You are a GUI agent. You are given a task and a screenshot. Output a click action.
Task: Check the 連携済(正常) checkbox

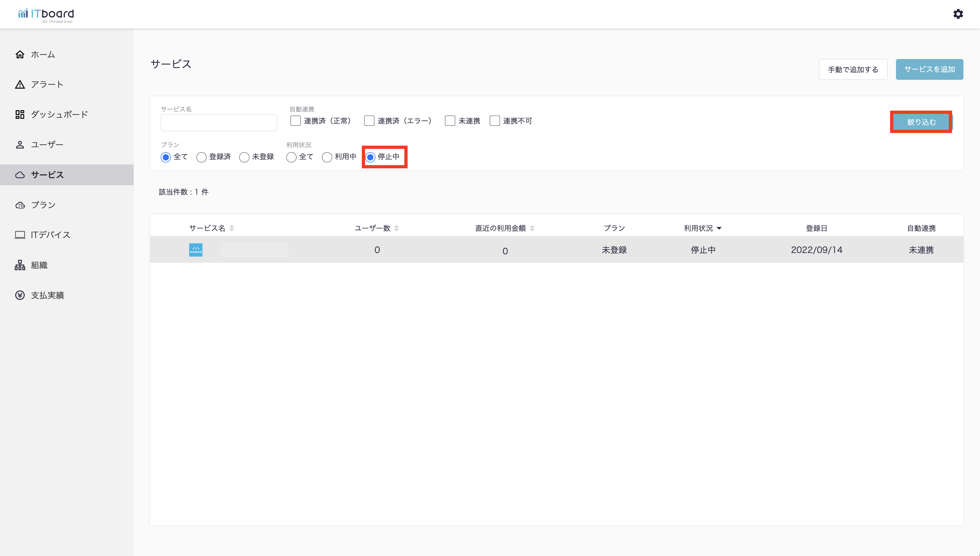[295, 121]
